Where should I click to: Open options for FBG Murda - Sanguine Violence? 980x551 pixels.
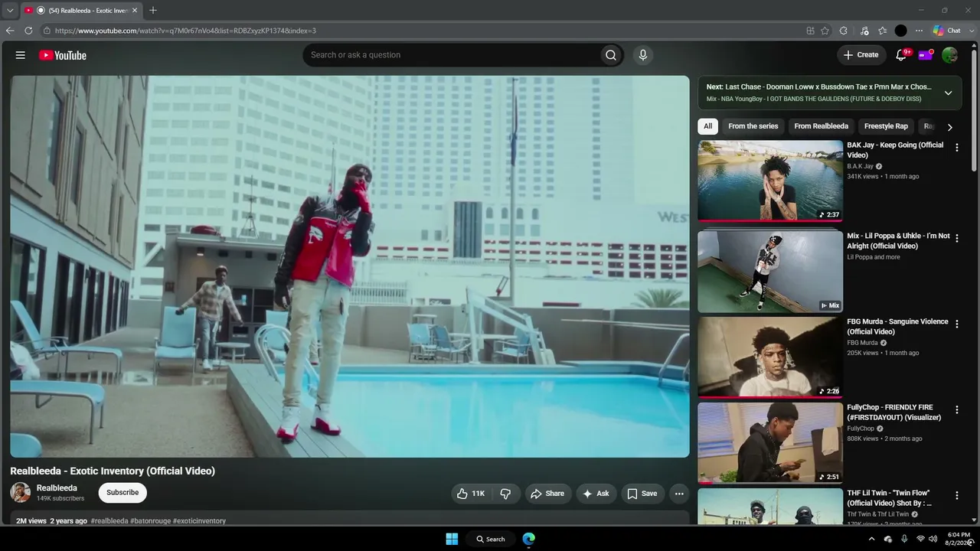[x=956, y=324]
